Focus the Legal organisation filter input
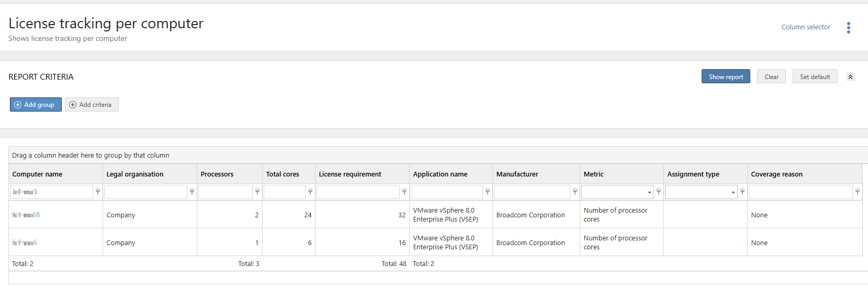The width and height of the screenshot is (868, 287). (x=145, y=192)
